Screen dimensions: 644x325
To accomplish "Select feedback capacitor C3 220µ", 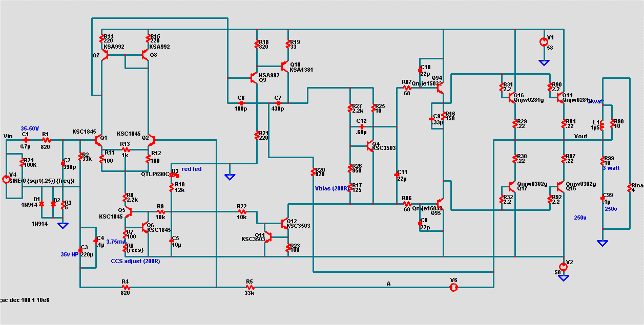I will click(80, 250).
